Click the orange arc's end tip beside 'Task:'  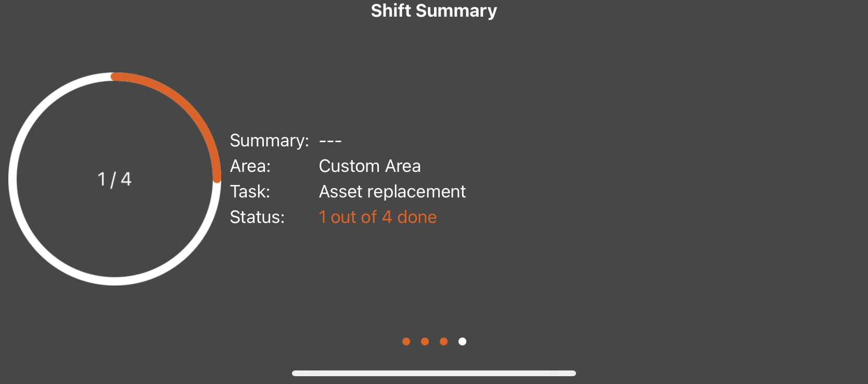(x=217, y=178)
